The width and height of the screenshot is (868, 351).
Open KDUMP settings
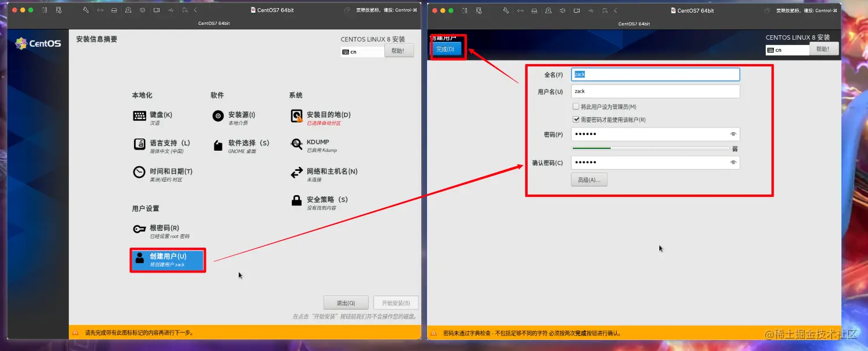[x=313, y=145]
